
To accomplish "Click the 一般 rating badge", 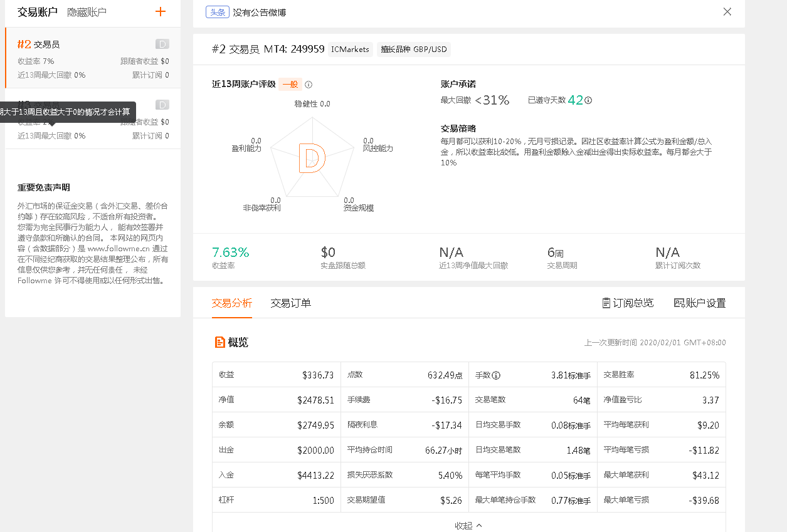I will point(290,85).
